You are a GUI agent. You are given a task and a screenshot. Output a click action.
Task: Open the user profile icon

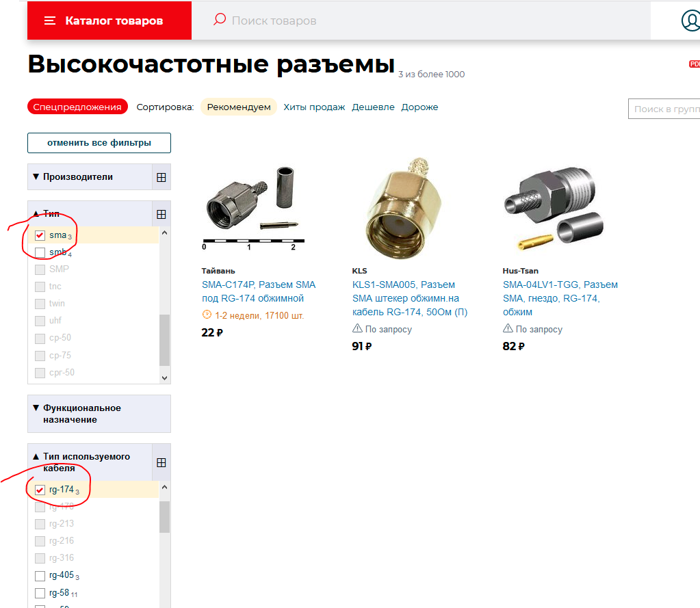coord(691,21)
